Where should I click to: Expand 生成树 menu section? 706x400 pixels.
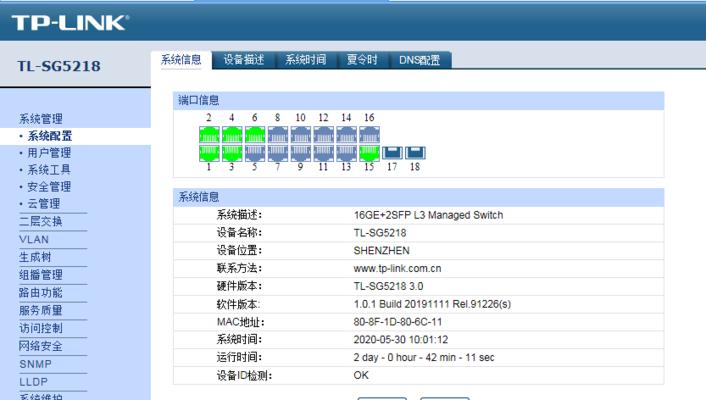tap(35, 257)
